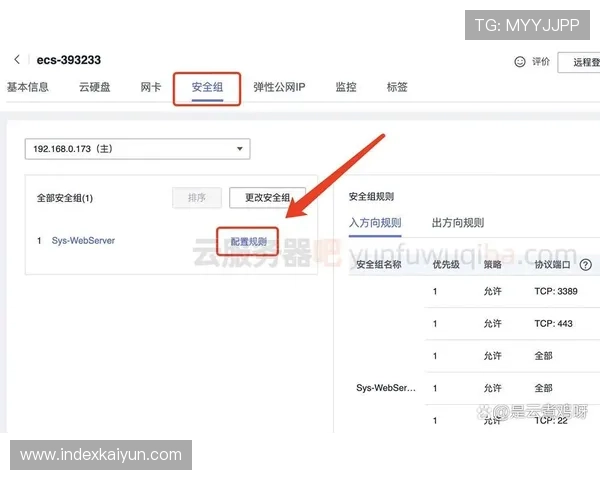The image size is (600, 480).
Task: Click the 策略 column header
Action: (492, 264)
